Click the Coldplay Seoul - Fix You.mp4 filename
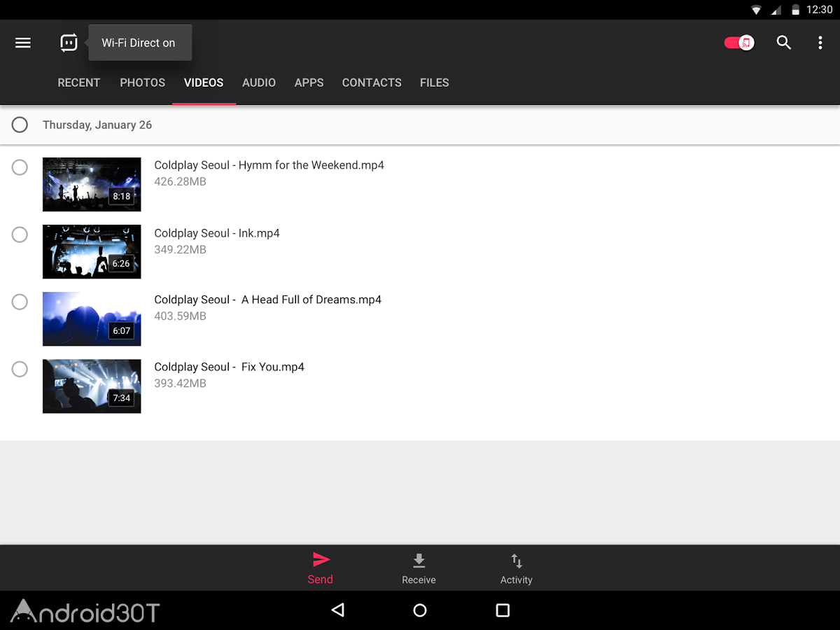The image size is (840, 630). 230,367
